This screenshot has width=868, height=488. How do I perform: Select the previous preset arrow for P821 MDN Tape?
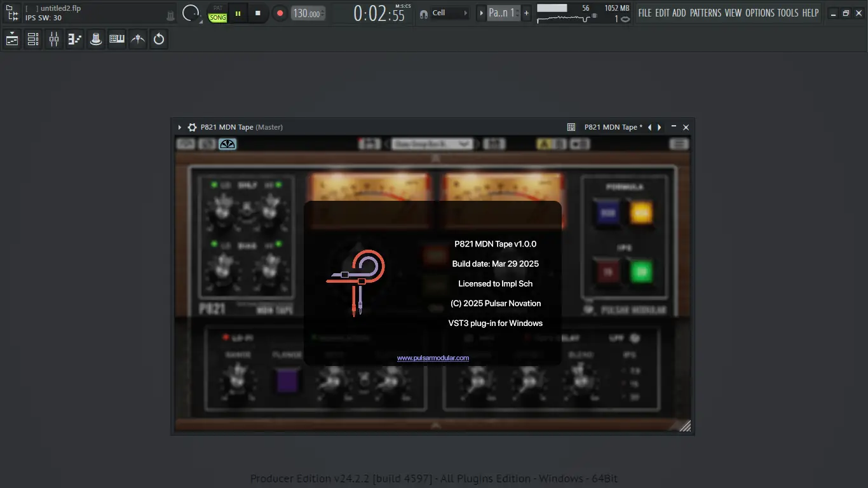[x=649, y=127]
